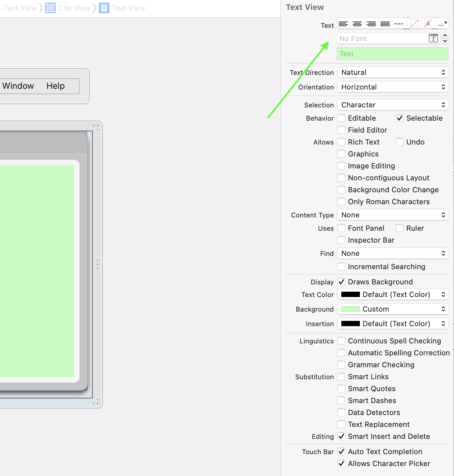Screen dimensions: 454x476
Task: Turn off Draws Background
Action: [341, 282]
